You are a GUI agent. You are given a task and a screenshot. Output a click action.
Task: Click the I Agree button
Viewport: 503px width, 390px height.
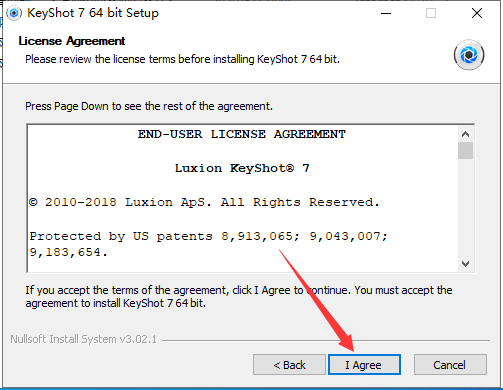click(364, 365)
